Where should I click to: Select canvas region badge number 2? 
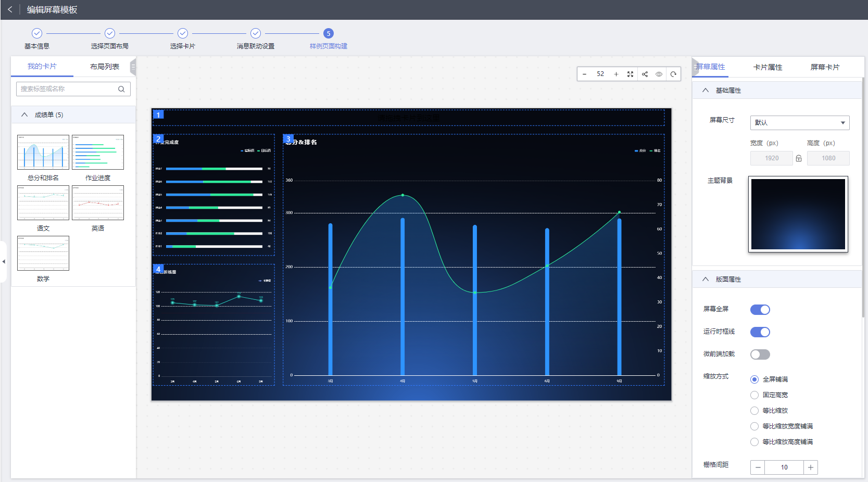point(158,138)
